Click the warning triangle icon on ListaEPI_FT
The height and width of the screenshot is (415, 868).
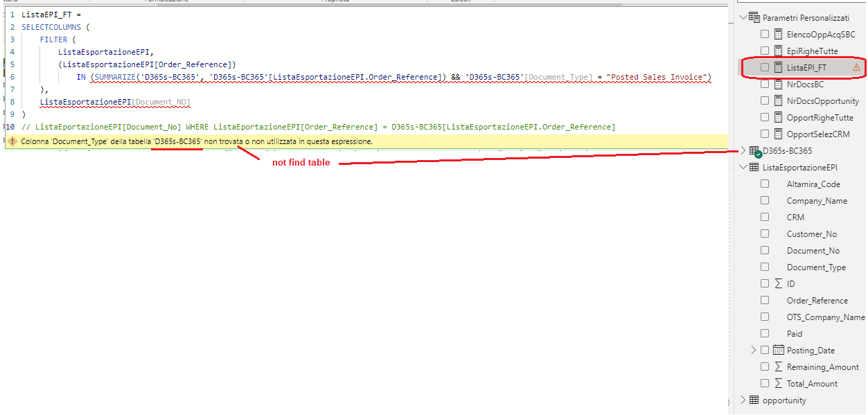tap(856, 67)
